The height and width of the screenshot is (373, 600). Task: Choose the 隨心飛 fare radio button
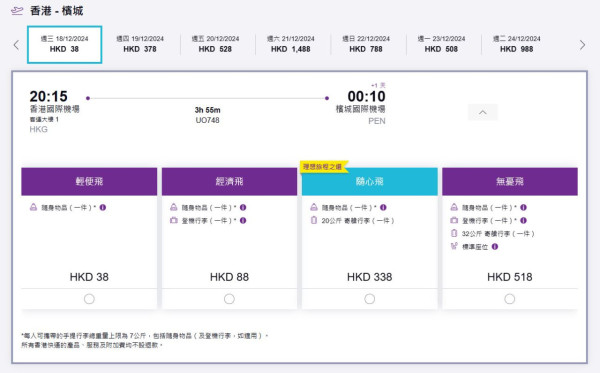tap(370, 299)
